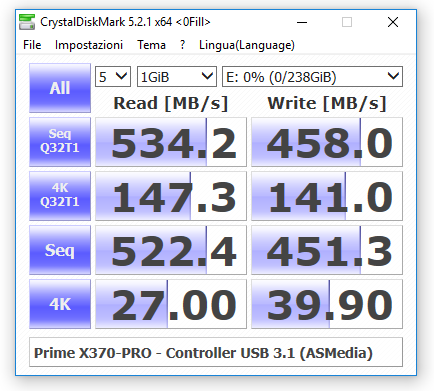Select the Seq Q32T1 write result 458.0

(x=327, y=142)
